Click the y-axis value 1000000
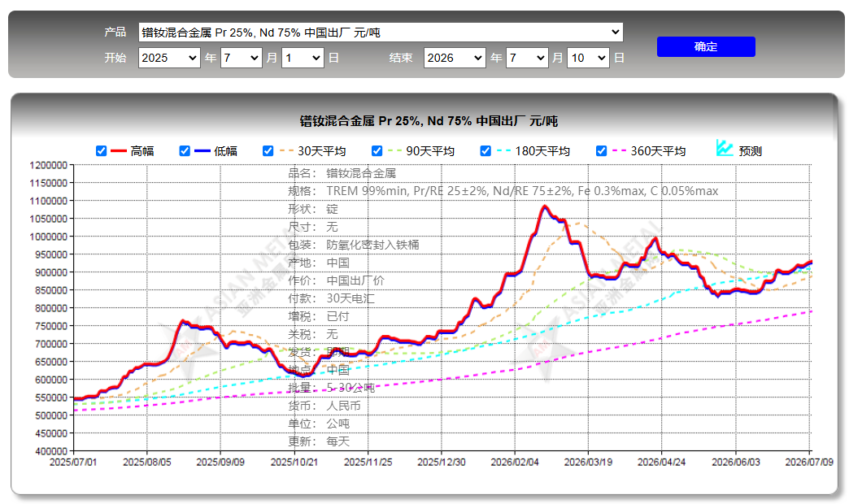849x504 pixels. 49,237
